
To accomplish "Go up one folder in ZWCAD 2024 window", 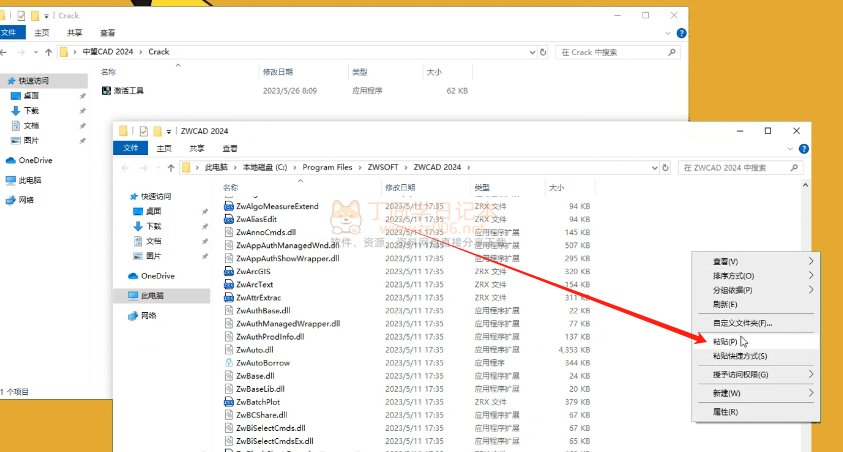I will click(x=171, y=168).
